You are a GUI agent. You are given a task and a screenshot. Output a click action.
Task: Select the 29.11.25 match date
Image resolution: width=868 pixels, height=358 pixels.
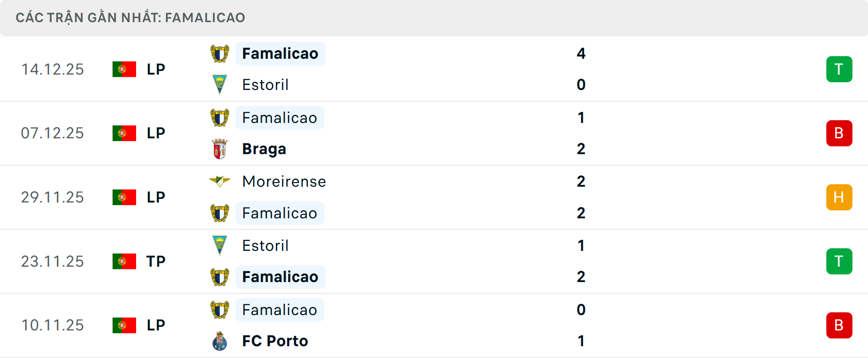[52, 197]
